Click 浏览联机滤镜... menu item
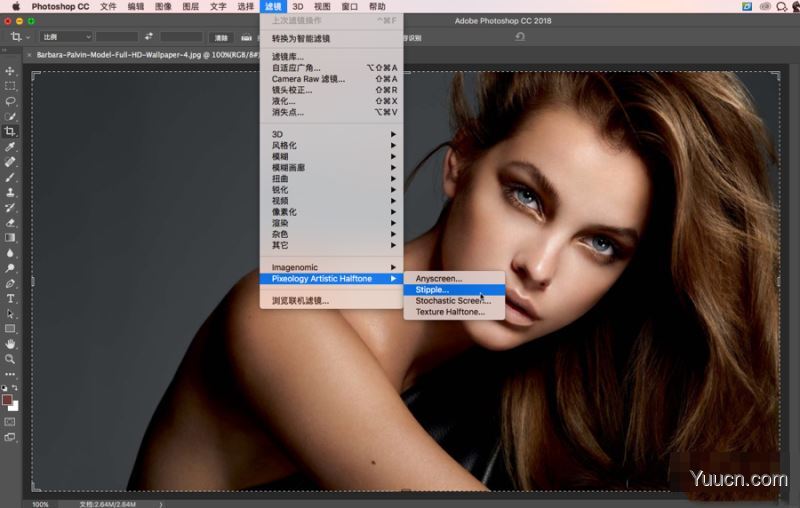The height and width of the screenshot is (508, 800). [331, 301]
